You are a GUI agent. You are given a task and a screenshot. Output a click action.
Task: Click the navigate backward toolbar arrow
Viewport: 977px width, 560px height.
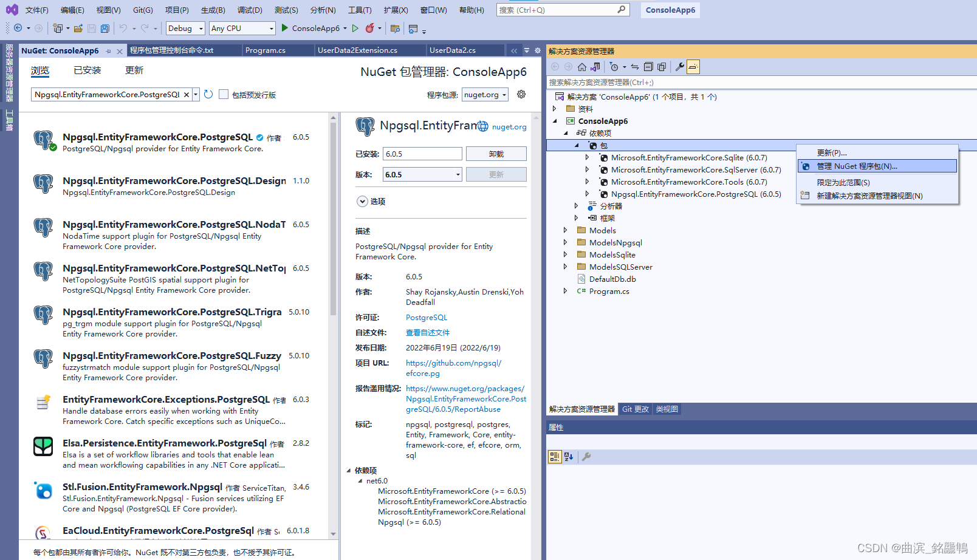tap(18, 28)
